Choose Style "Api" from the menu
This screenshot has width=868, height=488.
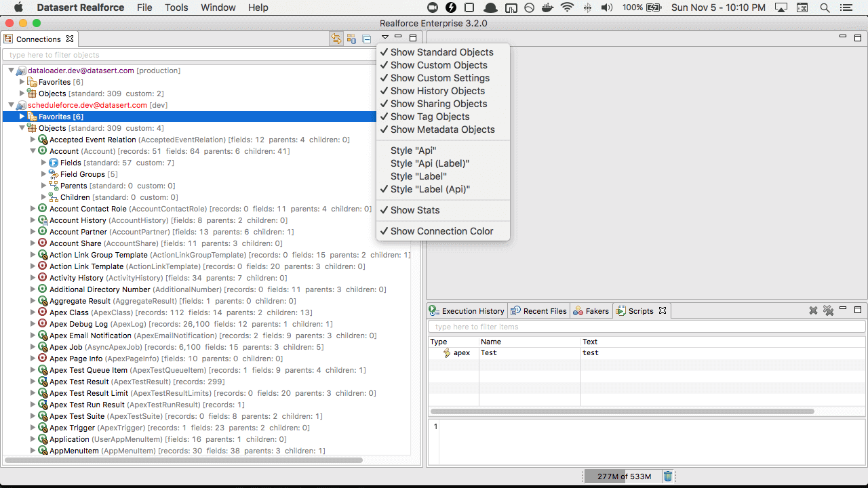443,150
